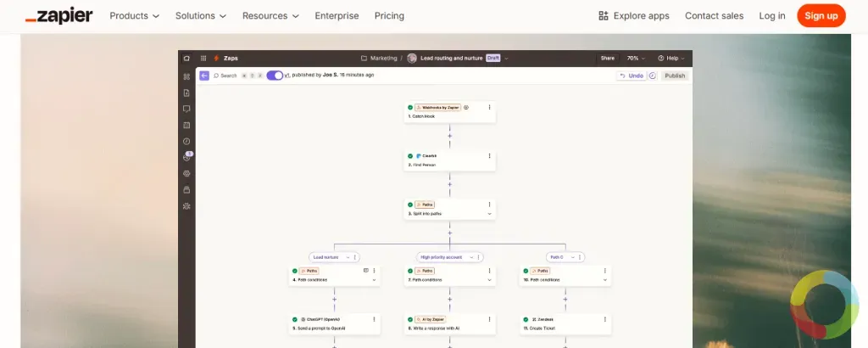Select 8. Write a response with AI step
Screen dimensions: 868x348
click(x=449, y=324)
